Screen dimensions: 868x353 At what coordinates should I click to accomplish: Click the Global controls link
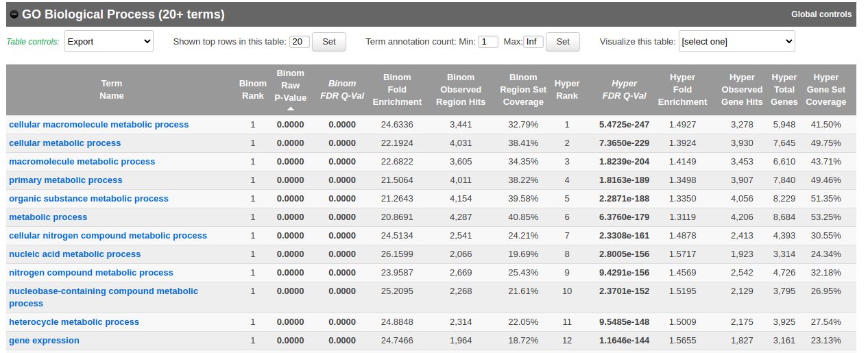[821, 14]
